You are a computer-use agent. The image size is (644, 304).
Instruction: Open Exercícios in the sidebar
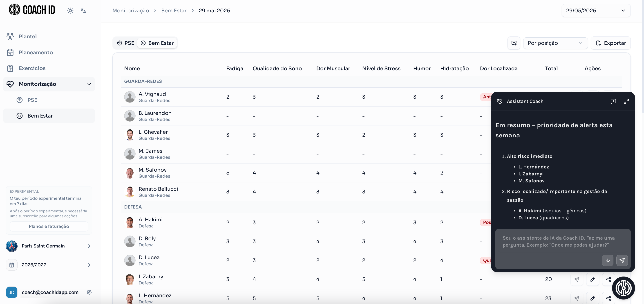(x=49, y=68)
